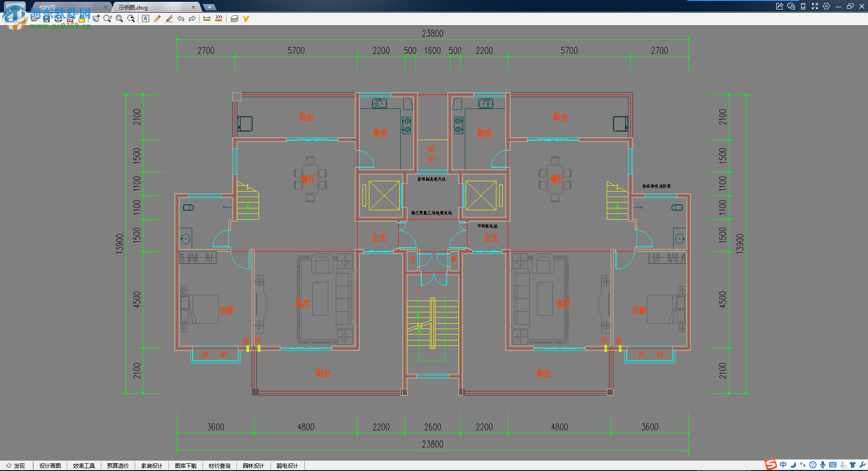Switch to the 起始页 tab
The width and height of the screenshot is (868, 471).
[47, 7]
